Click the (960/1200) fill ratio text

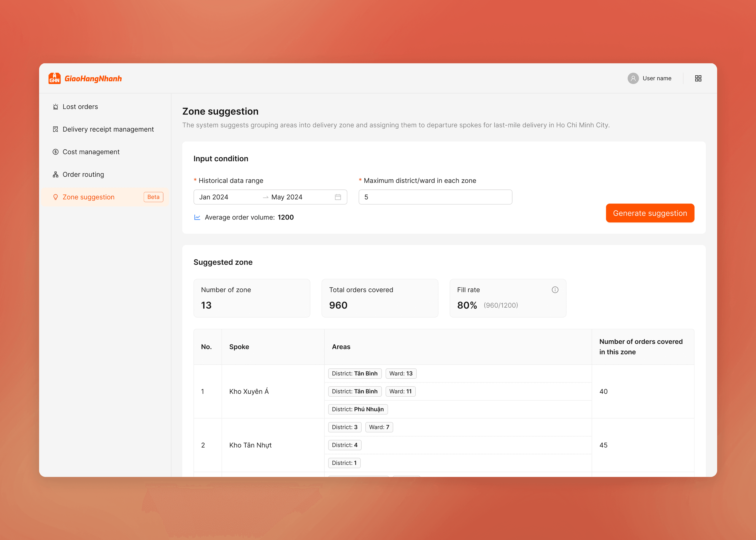click(x=501, y=305)
